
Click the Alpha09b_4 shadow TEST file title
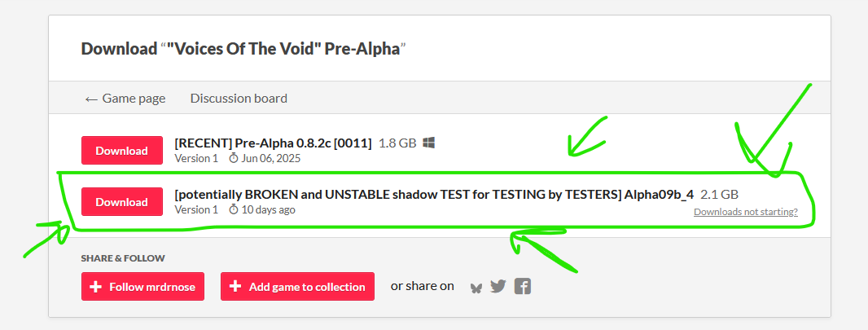tap(434, 194)
